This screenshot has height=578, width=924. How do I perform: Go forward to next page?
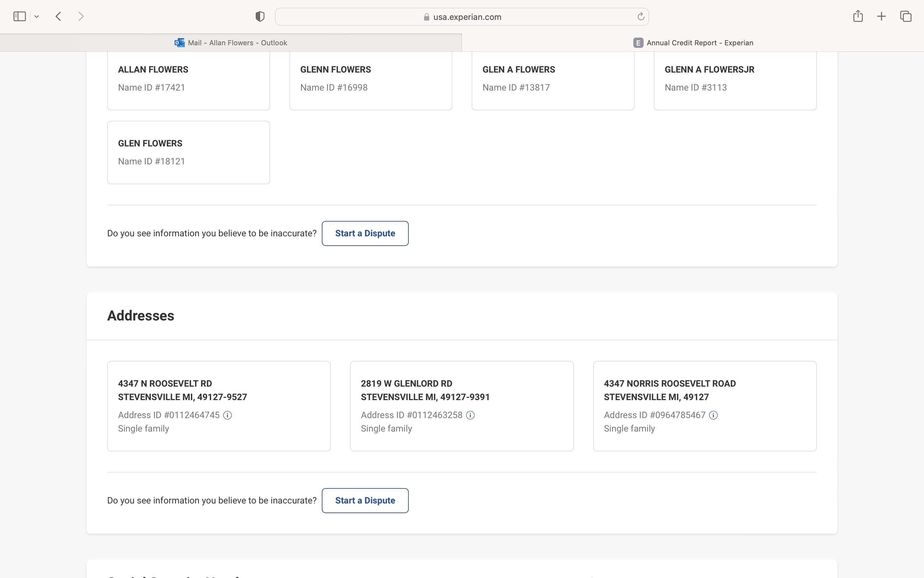click(x=81, y=16)
